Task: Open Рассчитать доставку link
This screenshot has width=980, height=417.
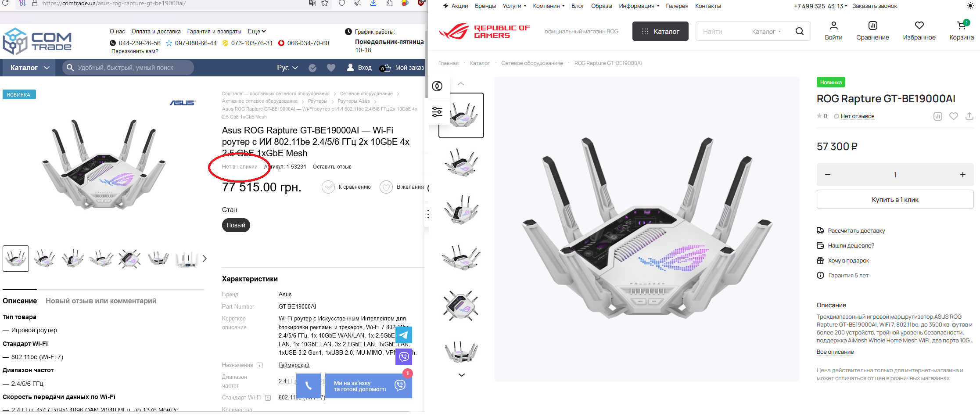Action: pyautogui.click(x=856, y=231)
